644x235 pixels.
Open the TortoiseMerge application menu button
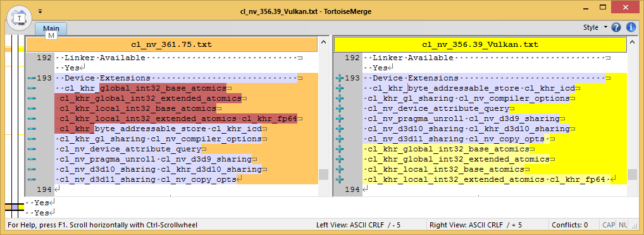pyautogui.click(x=18, y=18)
